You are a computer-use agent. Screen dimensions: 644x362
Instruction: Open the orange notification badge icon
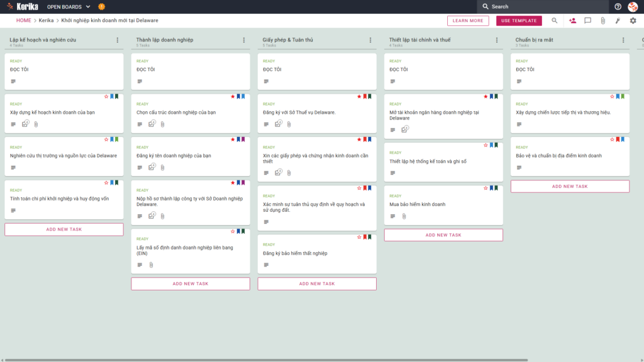[x=101, y=6]
